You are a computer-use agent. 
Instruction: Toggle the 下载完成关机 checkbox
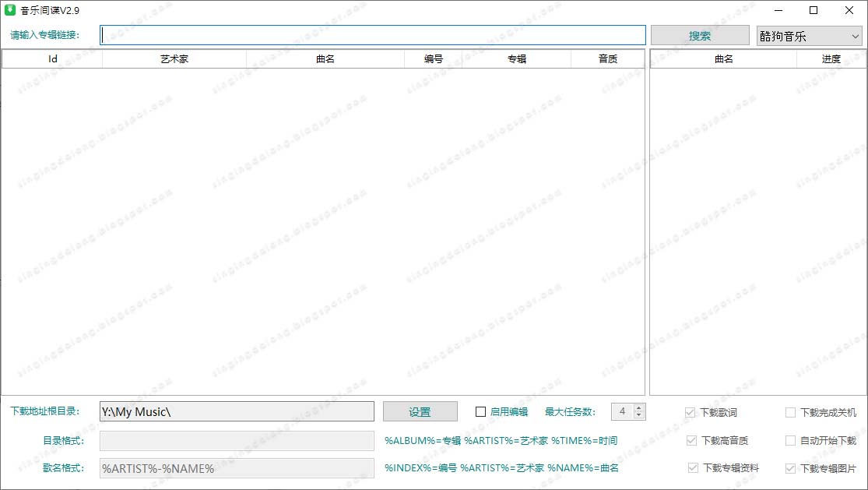(790, 412)
